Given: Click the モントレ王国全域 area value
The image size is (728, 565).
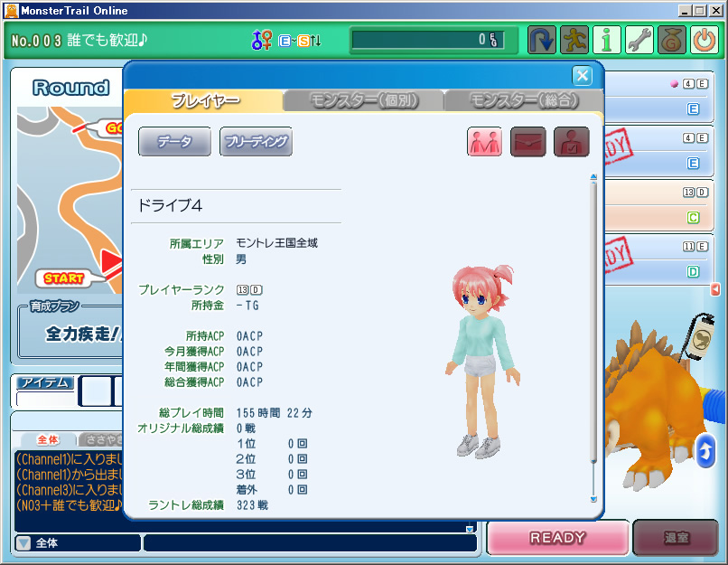Looking at the screenshot, I should pos(276,242).
